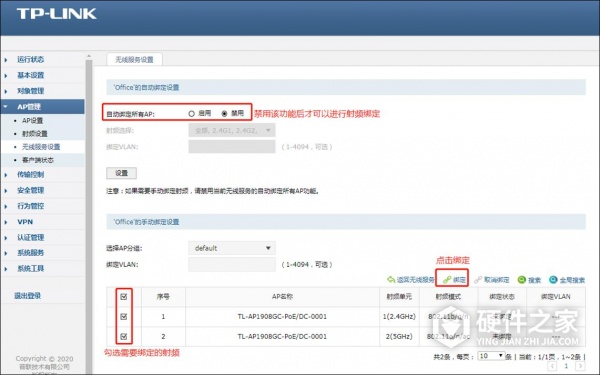Expand 认证管理 in the sidebar
600x375 pixels.
[30, 238]
